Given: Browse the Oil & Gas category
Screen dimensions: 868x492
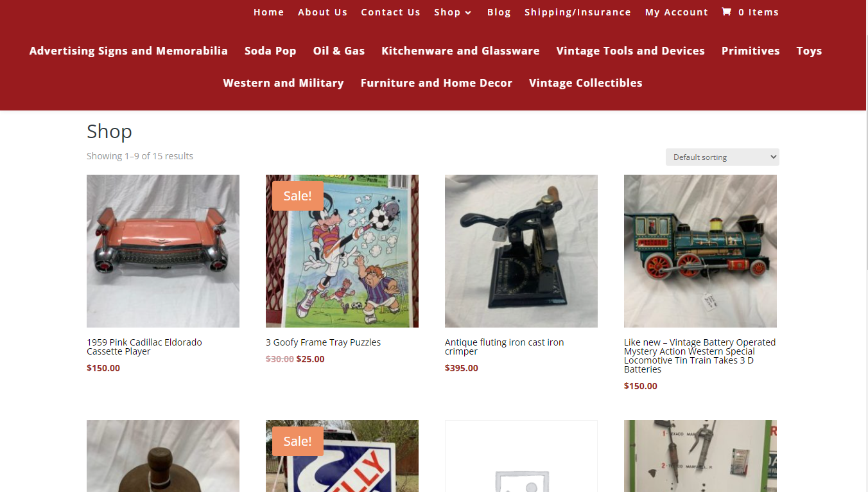Looking at the screenshot, I should coord(339,51).
